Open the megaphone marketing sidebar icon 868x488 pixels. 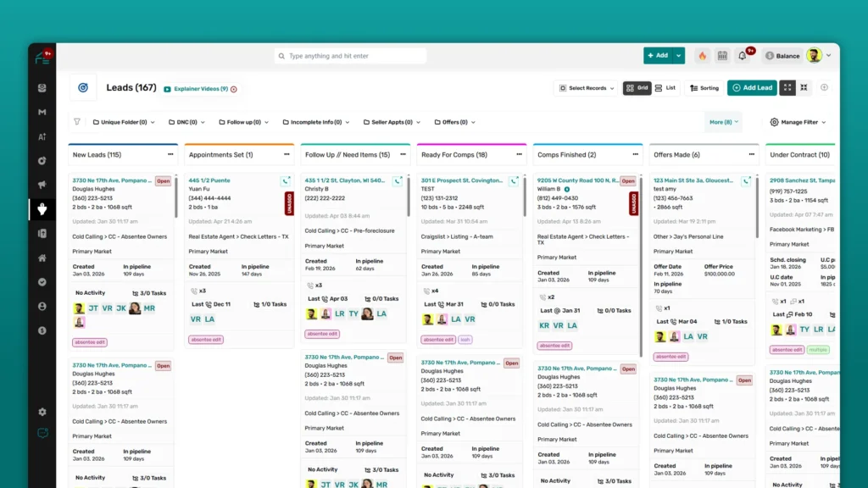click(x=42, y=185)
